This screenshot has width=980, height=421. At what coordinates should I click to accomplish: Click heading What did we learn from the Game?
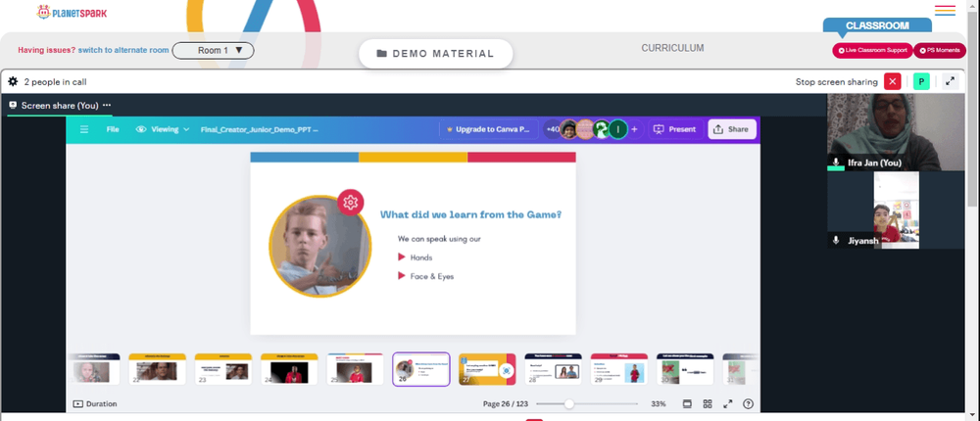(x=470, y=214)
